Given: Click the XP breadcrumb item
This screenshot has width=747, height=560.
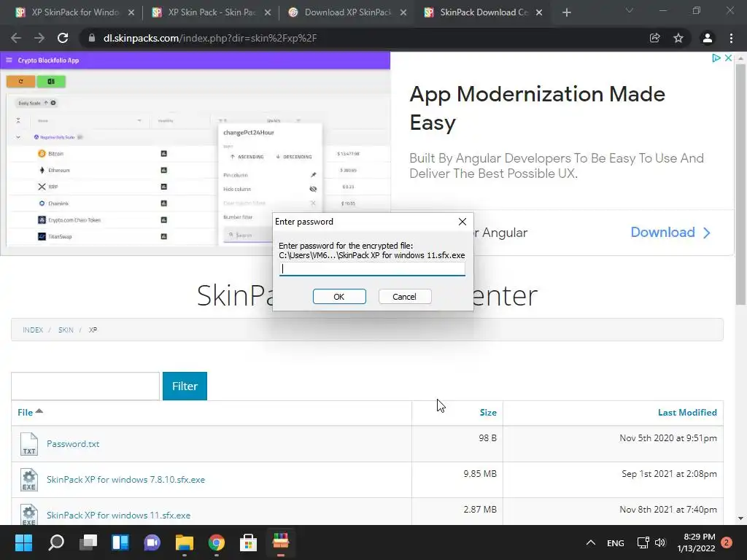Looking at the screenshot, I should point(93,330).
